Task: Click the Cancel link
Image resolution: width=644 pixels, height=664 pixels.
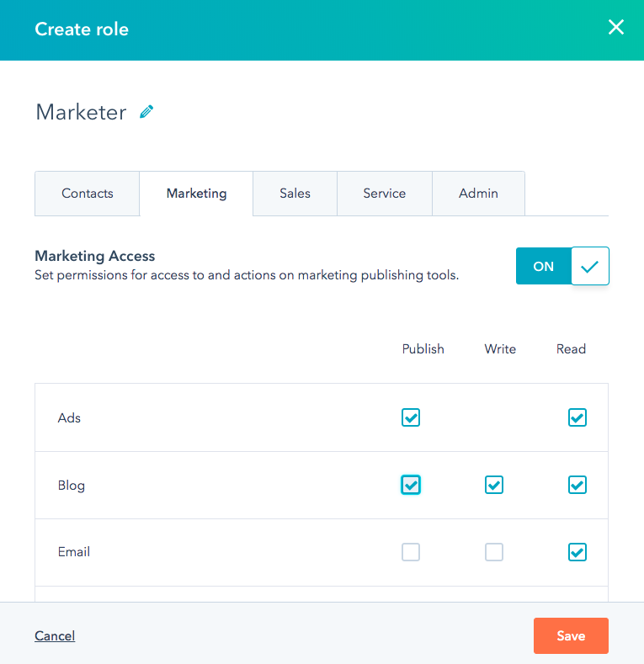Action: pos(55,635)
